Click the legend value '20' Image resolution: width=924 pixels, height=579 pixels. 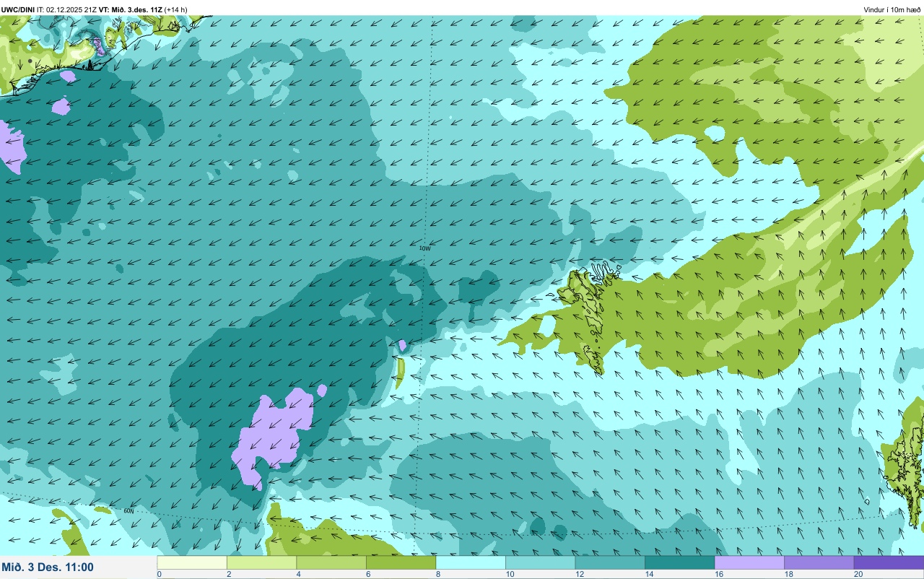(858, 574)
